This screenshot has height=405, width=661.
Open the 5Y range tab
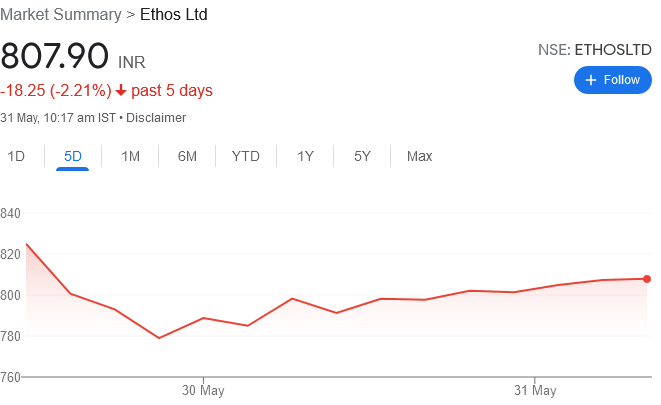click(362, 156)
